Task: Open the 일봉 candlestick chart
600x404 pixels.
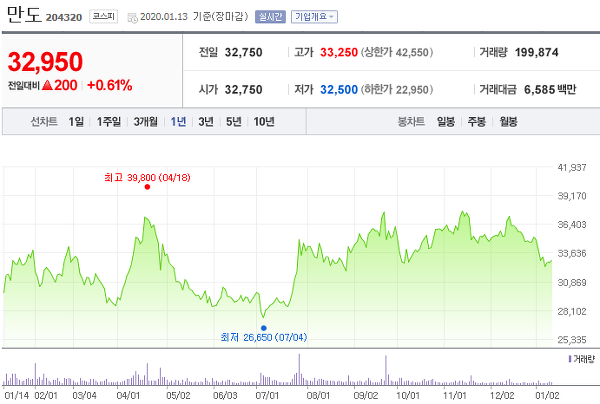Action: (x=446, y=122)
